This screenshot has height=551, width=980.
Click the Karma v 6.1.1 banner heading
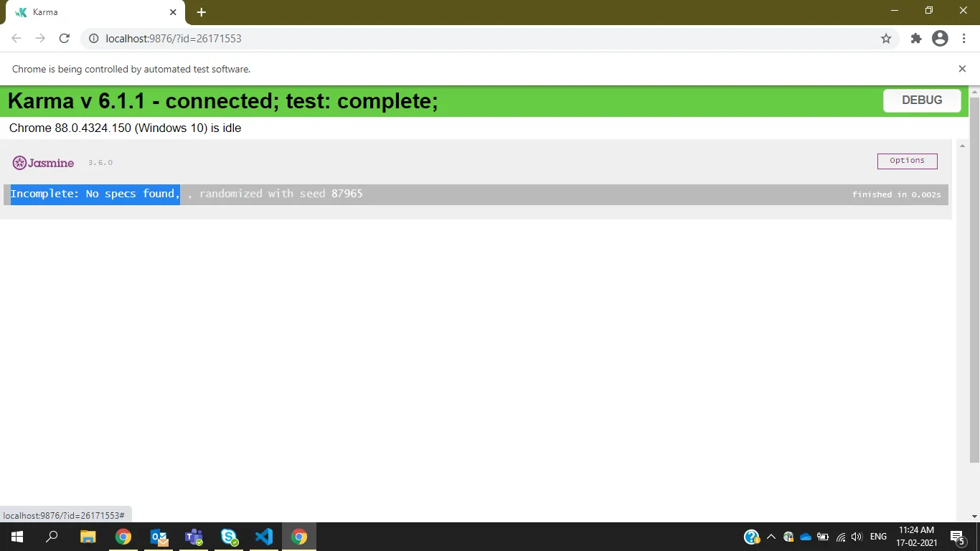coord(223,101)
